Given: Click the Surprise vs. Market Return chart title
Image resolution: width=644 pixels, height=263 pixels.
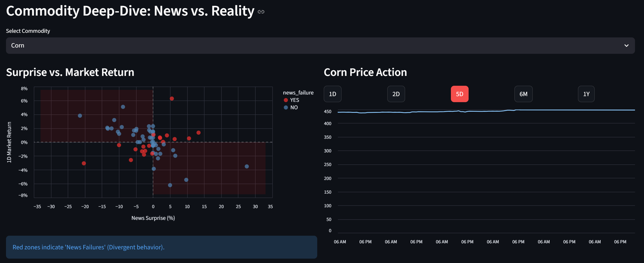Looking at the screenshot, I should click(70, 72).
